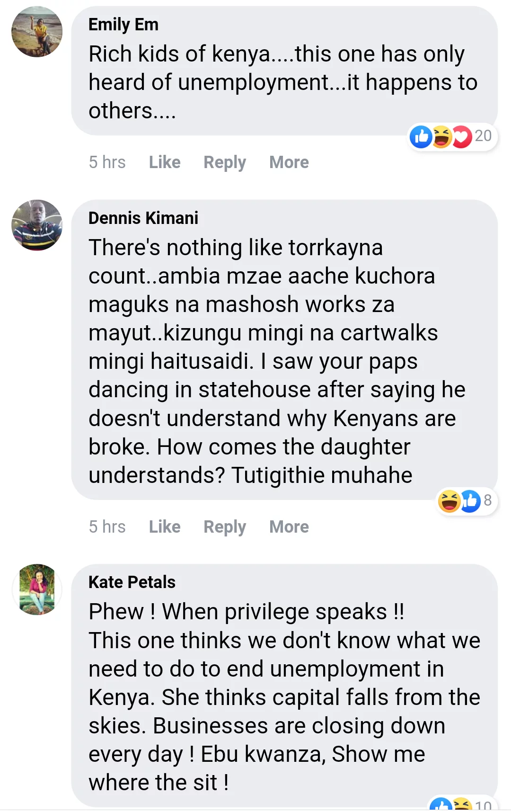
Task: Open Emily Em's profile picture
Action: pos(37,32)
